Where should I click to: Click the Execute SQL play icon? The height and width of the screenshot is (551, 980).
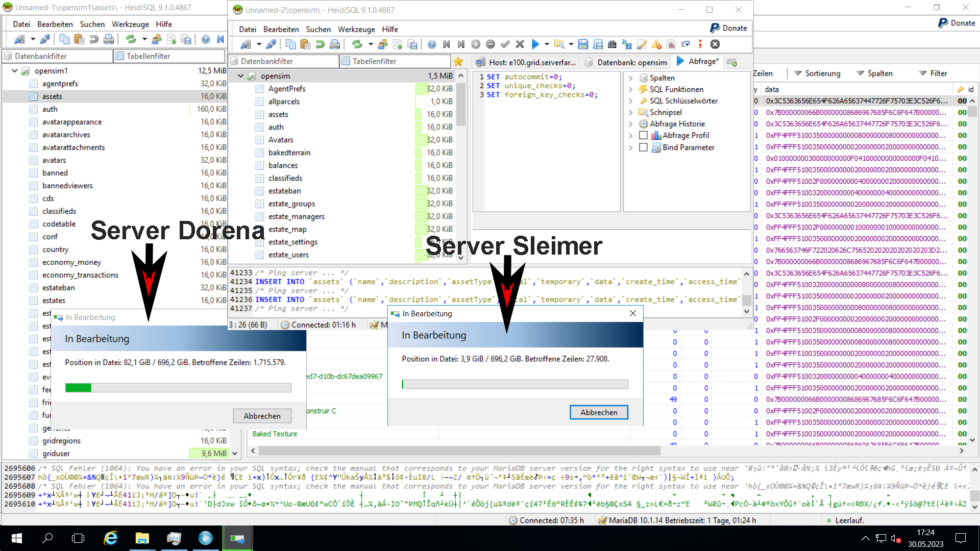tap(535, 44)
